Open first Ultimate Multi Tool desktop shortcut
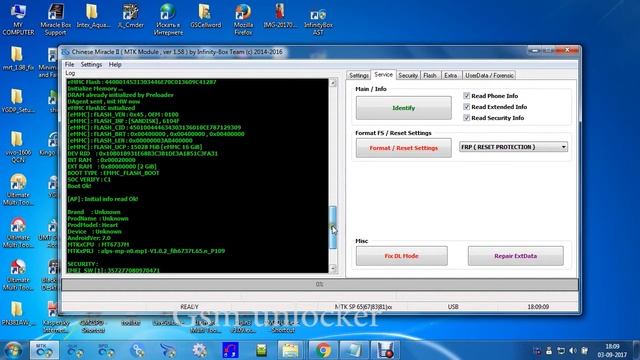Viewport: 640px width, 360px height. click(18, 190)
